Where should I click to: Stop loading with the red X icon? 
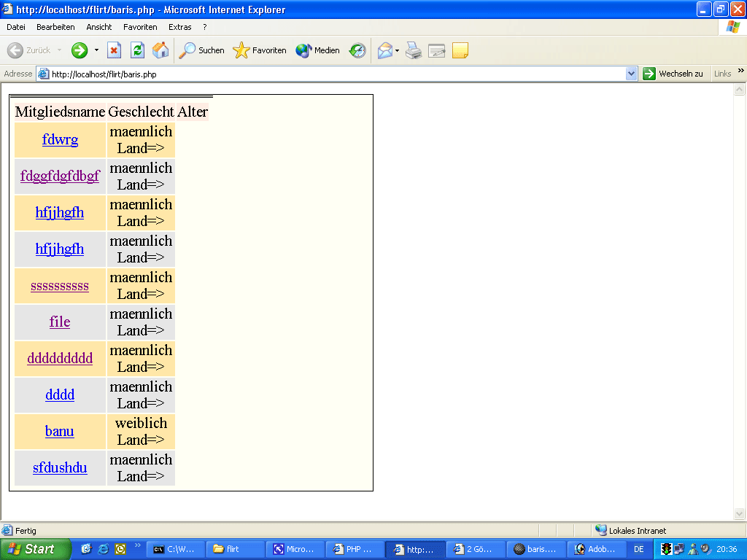tap(114, 50)
